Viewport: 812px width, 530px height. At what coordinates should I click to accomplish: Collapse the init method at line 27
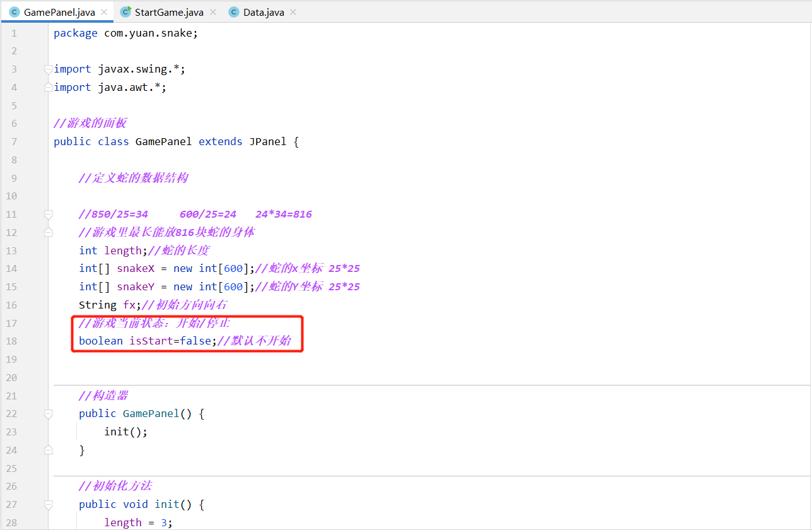pyautogui.click(x=49, y=504)
